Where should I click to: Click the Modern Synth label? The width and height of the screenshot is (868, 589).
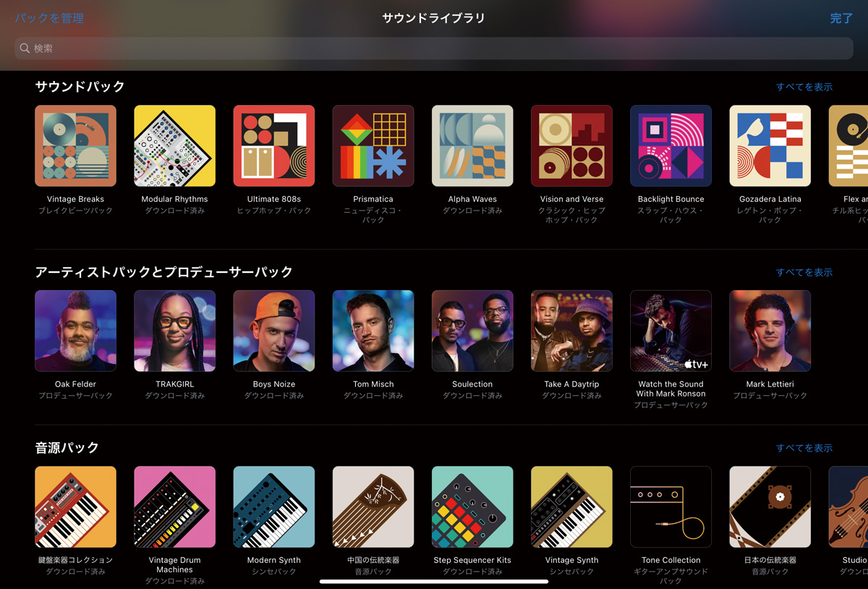[x=273, y=560]
